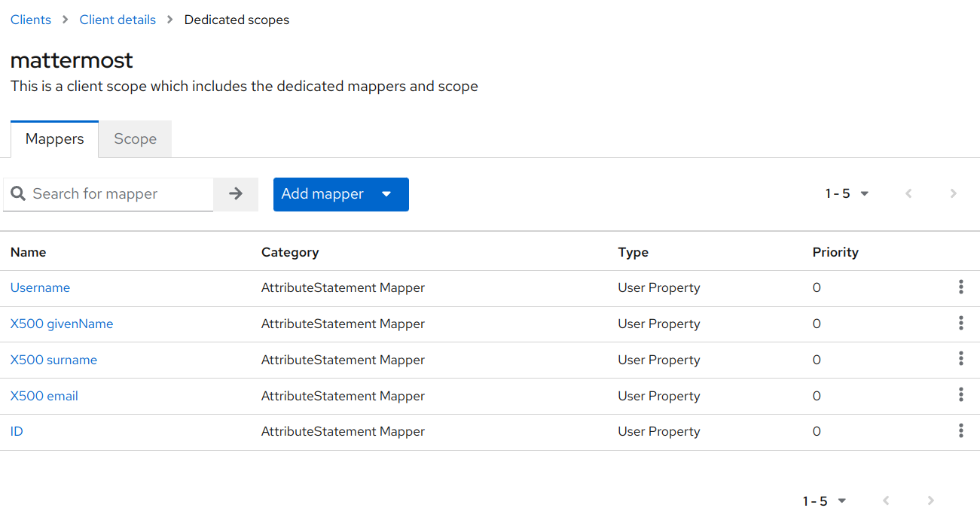Open the Username mapper link
The height and width of the screenshot is (517, 980).
[40, 287]
